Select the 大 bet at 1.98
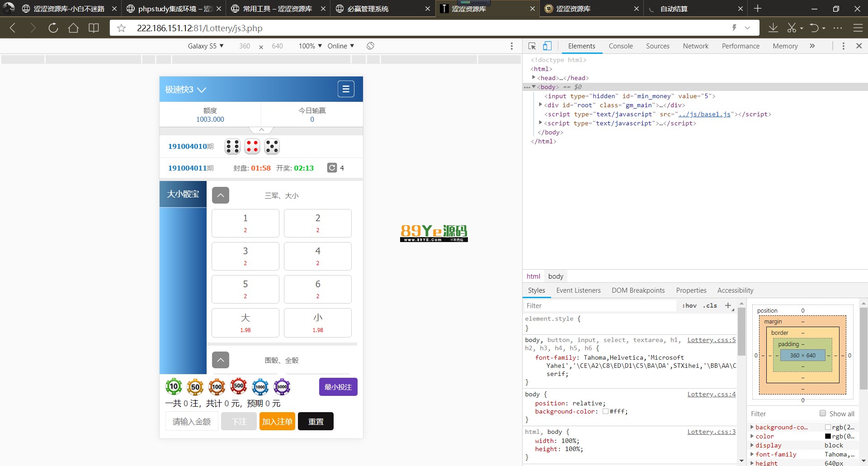 point(245,323)
